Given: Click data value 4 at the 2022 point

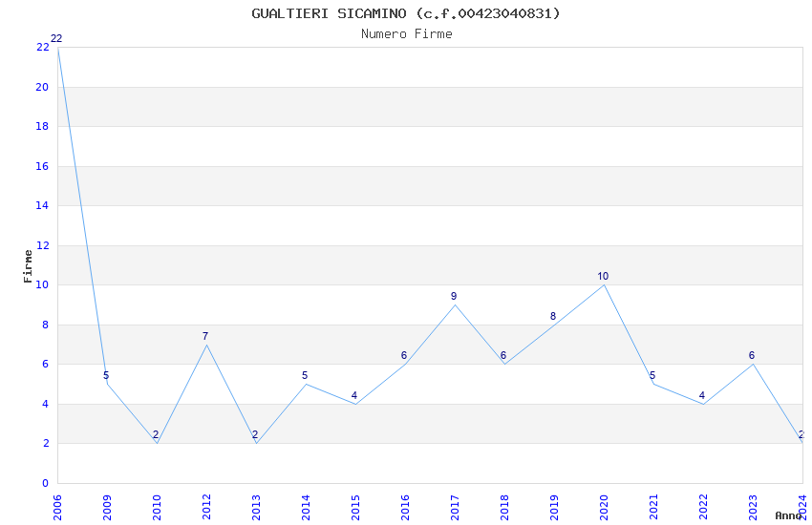Looking at the screenshot, I should (x=702, y=395).
